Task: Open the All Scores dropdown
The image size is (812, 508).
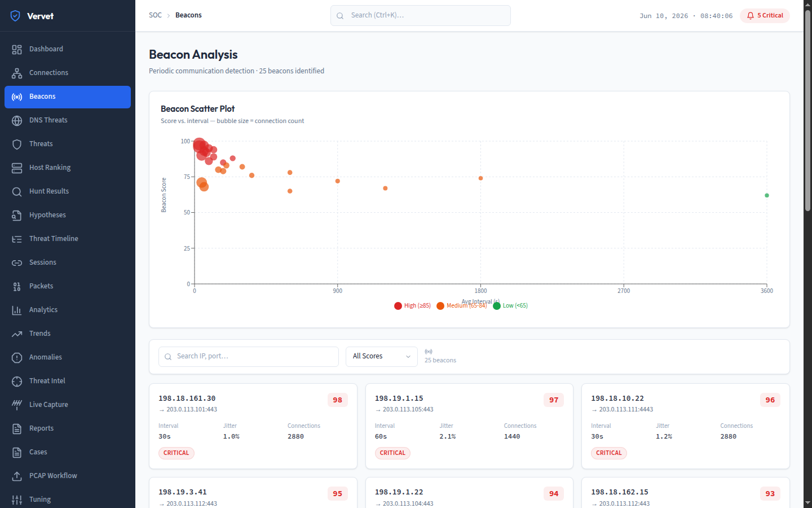Action: tap(382, 357)
